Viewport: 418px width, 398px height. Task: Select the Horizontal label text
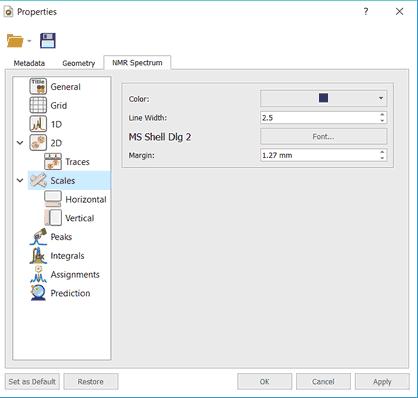(x=86, y=199)
